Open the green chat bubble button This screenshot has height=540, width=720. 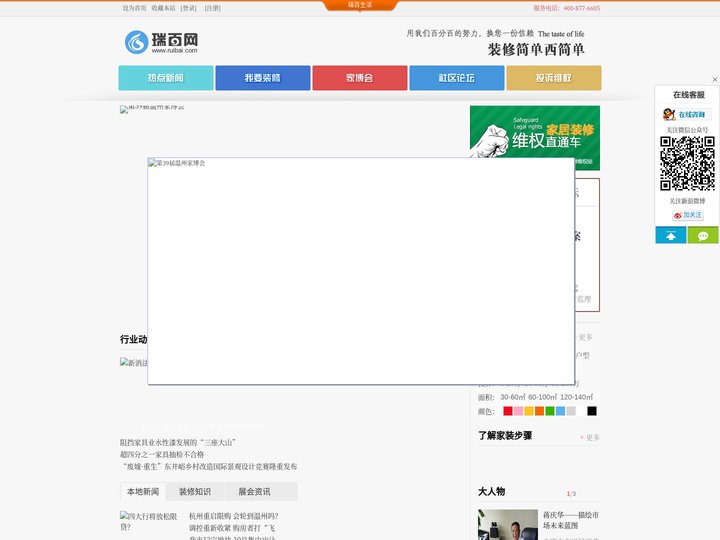(703, 235)
